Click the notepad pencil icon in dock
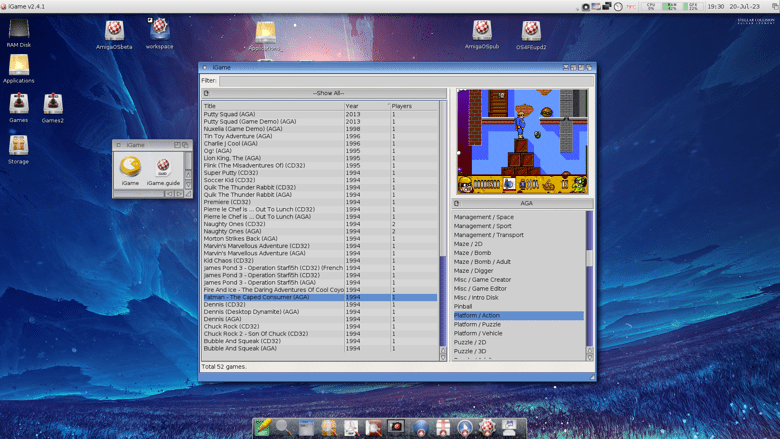 (263, 428)
